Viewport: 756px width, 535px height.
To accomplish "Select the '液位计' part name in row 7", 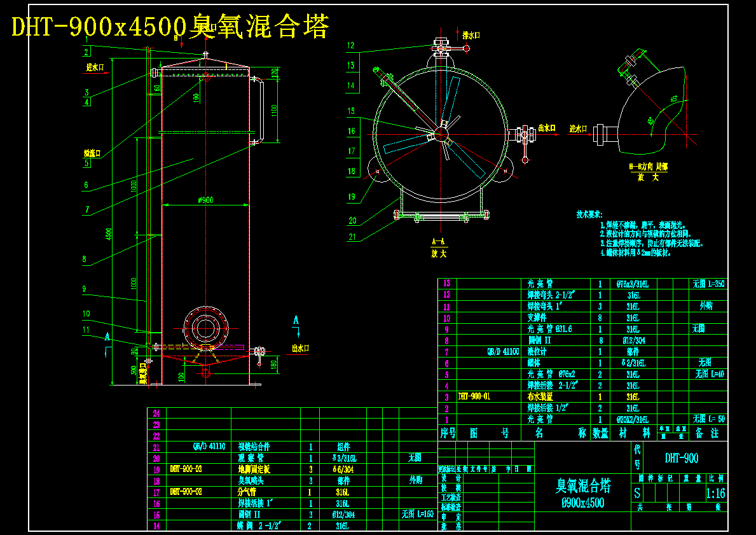I will click(537, 352).
